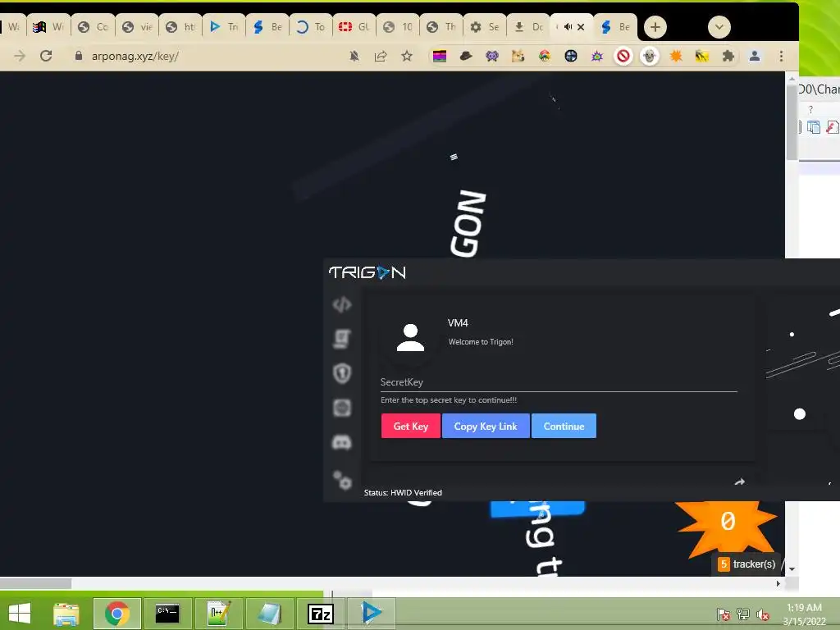Open the script hub scroll icon in Trigon sidebar
This screenshot has width=840, height=630.
tap(342, 339)
